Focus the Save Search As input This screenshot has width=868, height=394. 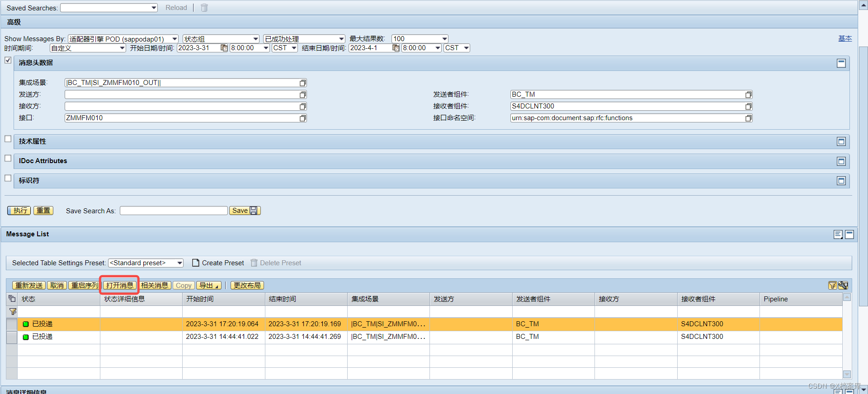coord(174,211)
